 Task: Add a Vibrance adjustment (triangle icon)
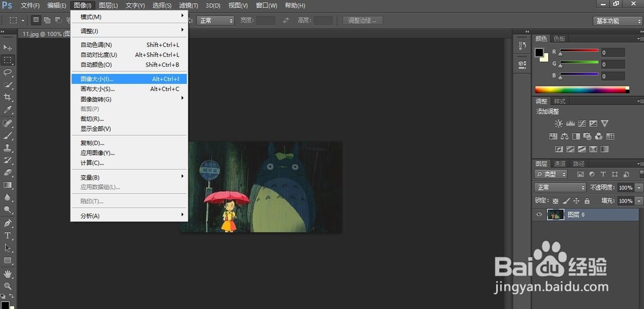pos(605,123)
